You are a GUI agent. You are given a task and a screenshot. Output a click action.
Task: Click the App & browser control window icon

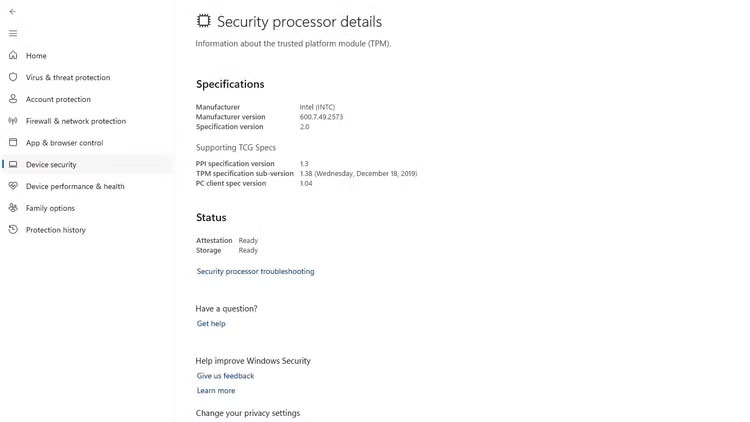pyautogui.click(x=13, y=143)
